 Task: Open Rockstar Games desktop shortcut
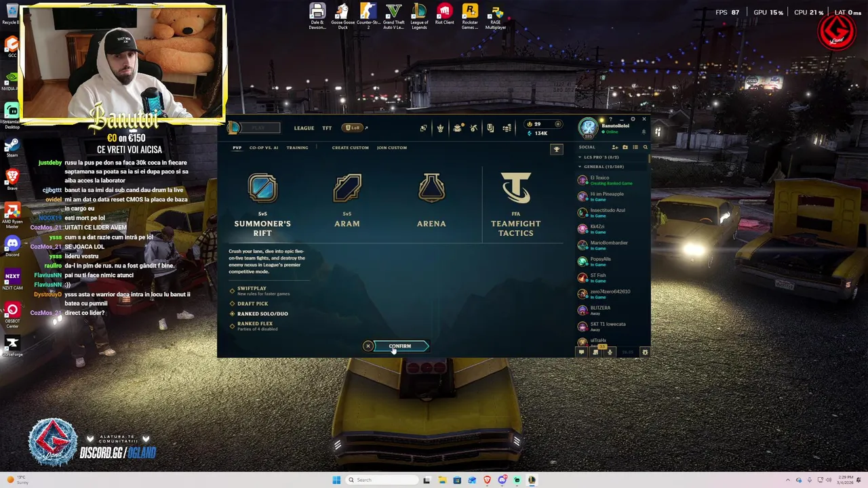(x=470, y=16)
